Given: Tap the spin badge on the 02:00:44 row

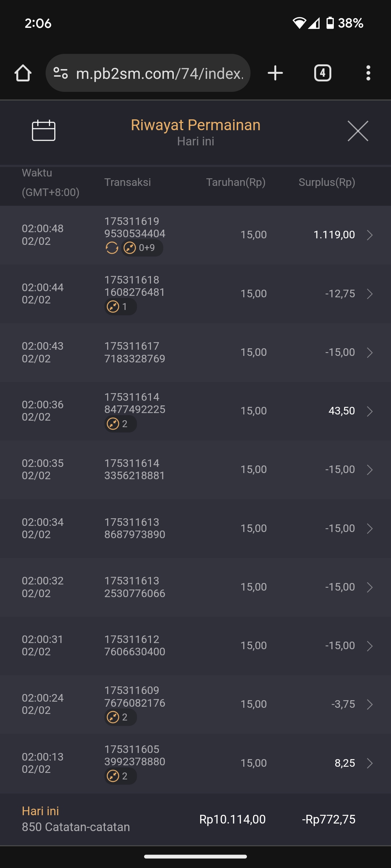Looking at the screenshot, I should point(120,307).
